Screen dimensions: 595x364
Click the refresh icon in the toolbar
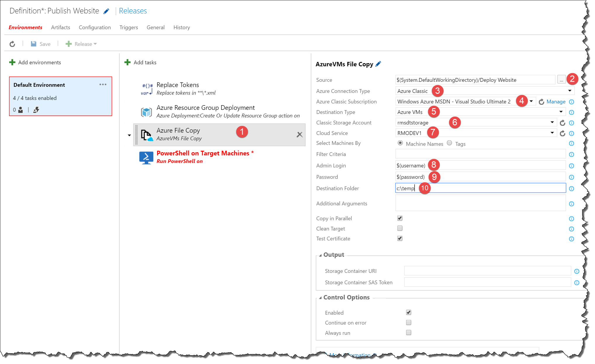12,44
